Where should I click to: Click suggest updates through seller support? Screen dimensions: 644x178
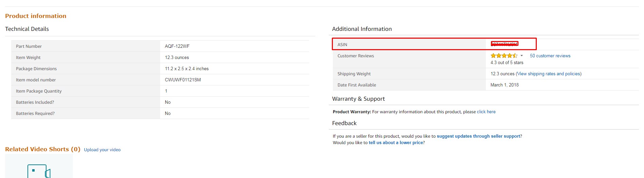pyautogui.click(x=478, y=136)
